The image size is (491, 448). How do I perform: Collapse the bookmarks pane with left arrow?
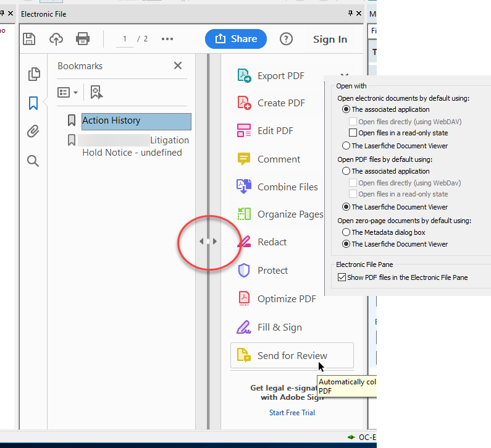201,241
